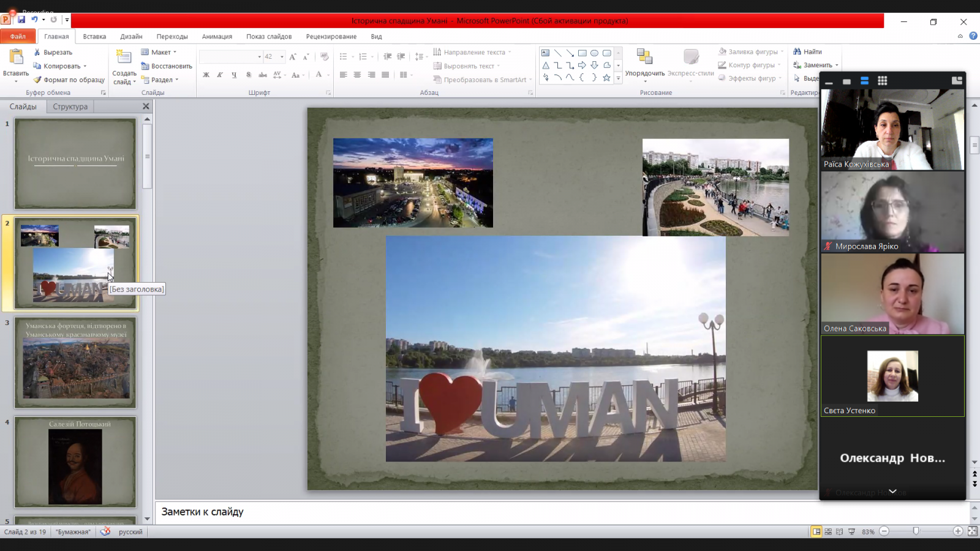Click the notes field Заметки к слайду
The height and width of the screenshot is (551, 980).
(x=562, y=512)
